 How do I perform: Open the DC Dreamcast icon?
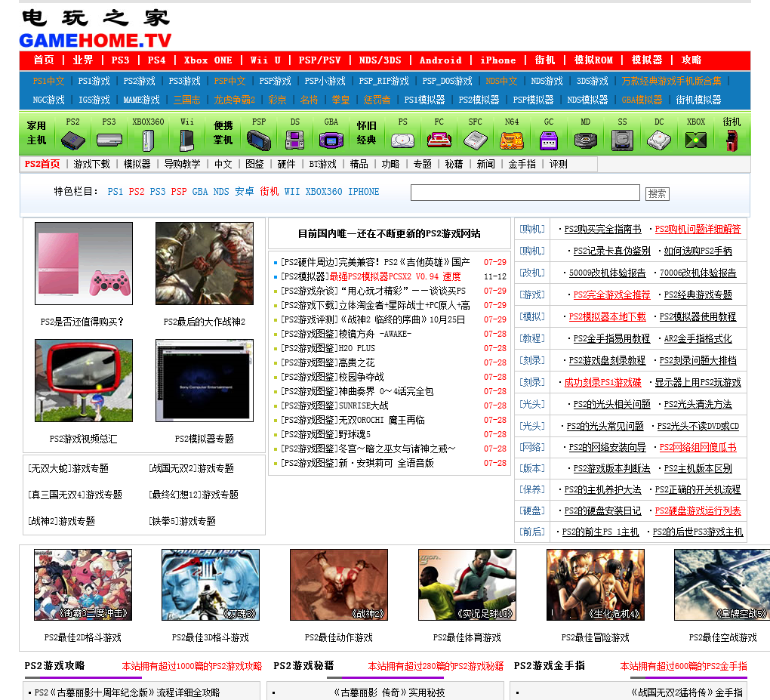coord(658,140)
